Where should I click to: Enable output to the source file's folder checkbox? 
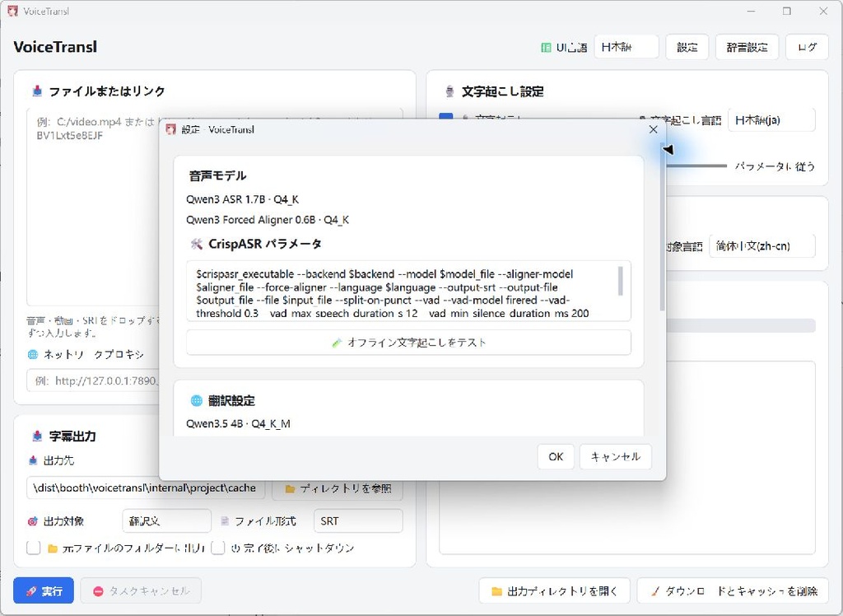(x=33, y=548)
